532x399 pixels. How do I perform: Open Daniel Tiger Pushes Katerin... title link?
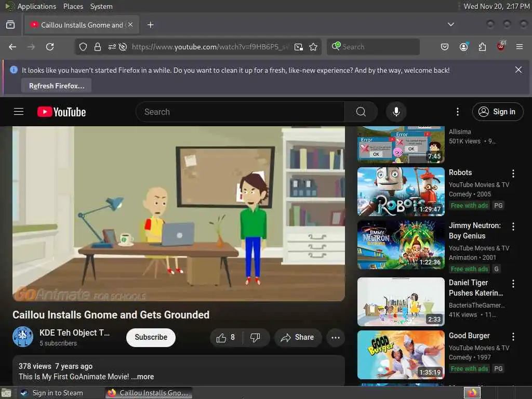pos(476,288)
